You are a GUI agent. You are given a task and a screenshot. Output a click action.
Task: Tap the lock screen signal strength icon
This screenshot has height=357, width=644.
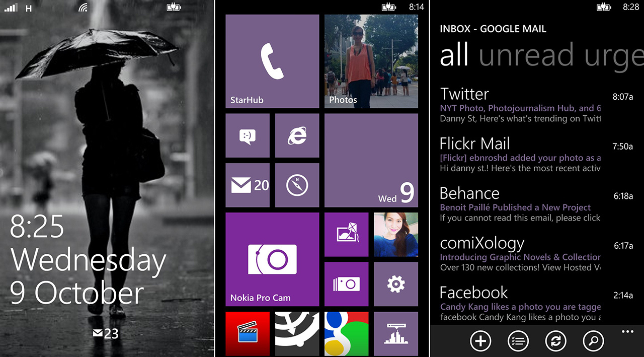click(11, 8)
